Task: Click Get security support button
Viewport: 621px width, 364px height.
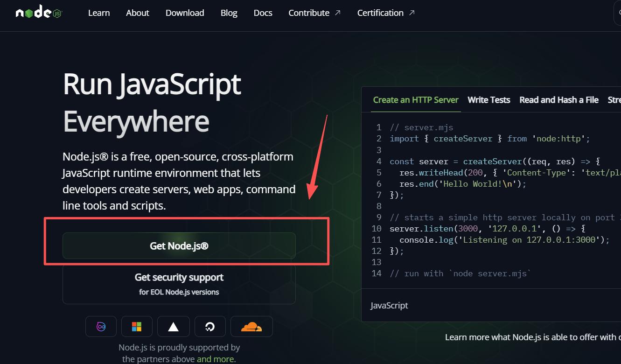Action: tap(179, 284)
